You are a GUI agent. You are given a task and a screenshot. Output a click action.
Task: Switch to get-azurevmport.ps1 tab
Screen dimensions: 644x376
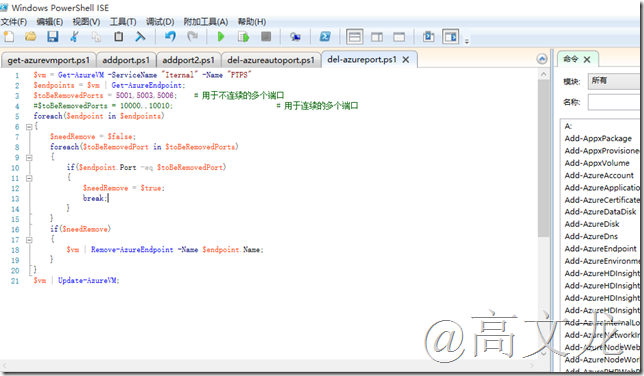tap(48, 60)
